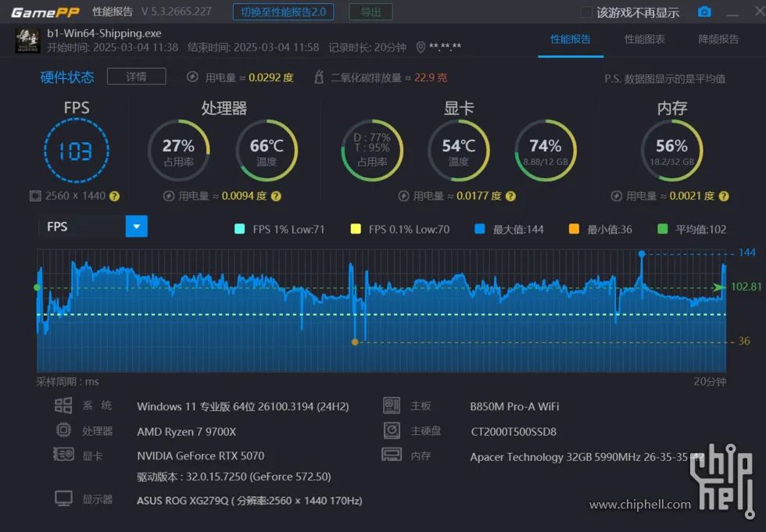The image size is (766, 532).
Task: Click the B850M Pro-A WiFi text
Action: 514,406
